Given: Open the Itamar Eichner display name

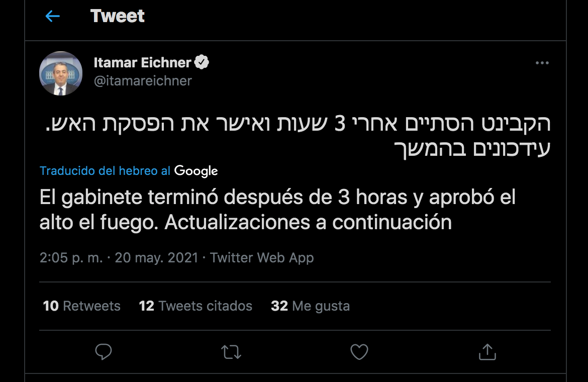Looking at the screenshot, I should pyautogui.click(x=142, y=63).
